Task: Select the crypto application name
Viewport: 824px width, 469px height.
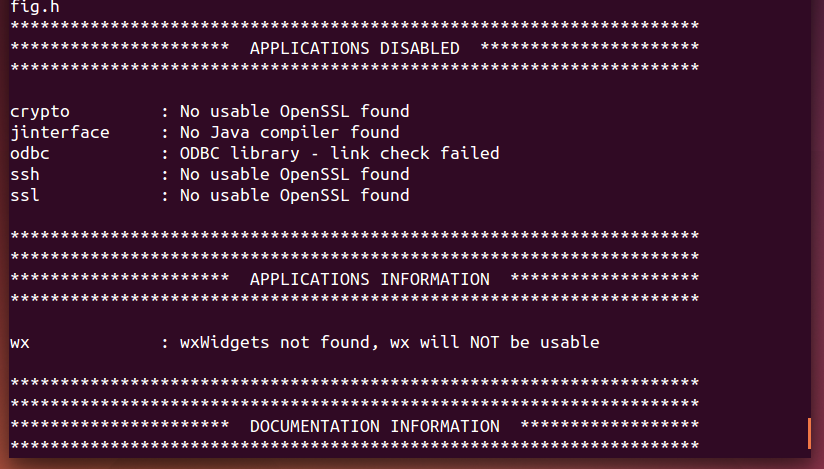Action: (40, 111)
